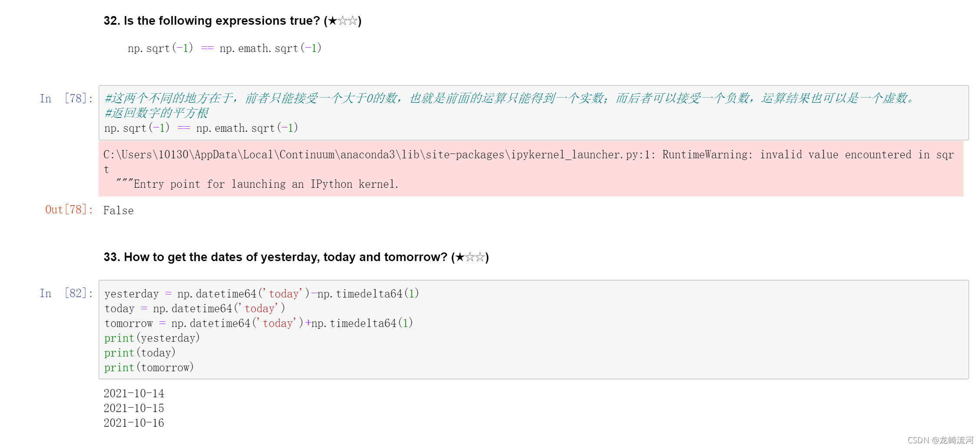Click the Out[78] output prompt
The height and width of the screenshot is (448, 980).
(x=69, y=210)
